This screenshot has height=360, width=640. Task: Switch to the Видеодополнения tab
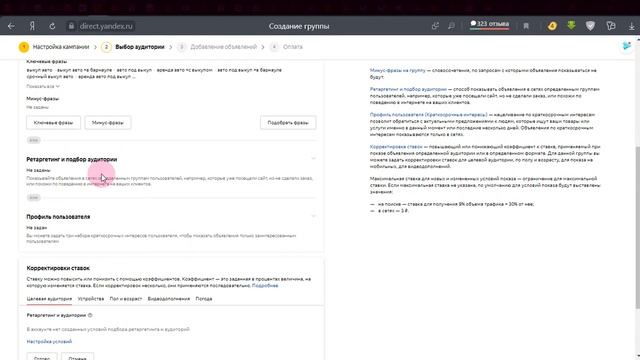click(169, 299)
